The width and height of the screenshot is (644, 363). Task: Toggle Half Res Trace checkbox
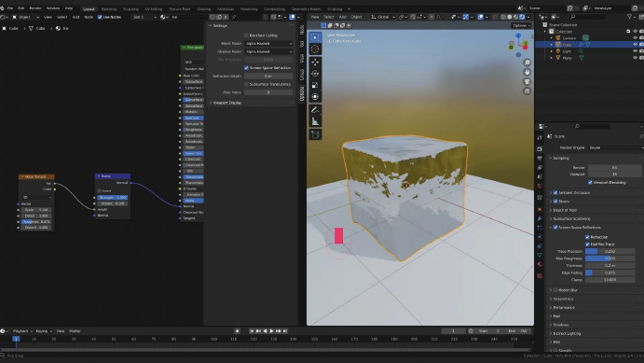click(x=587, y=244)
